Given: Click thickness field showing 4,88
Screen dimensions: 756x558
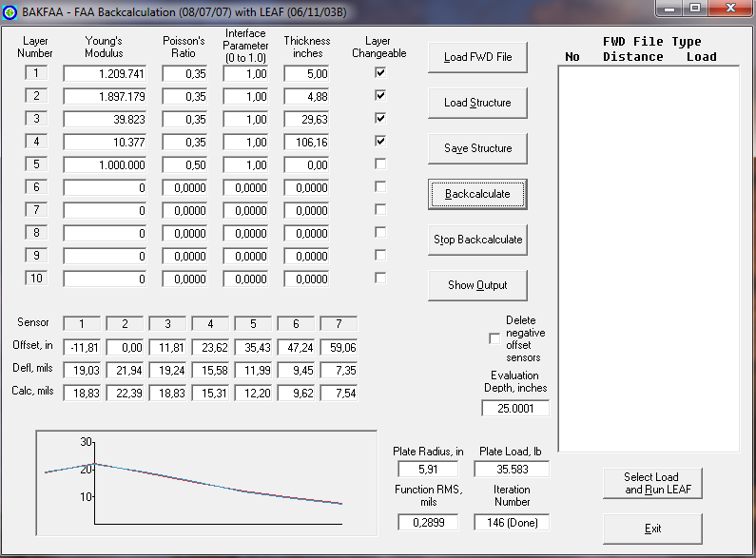Looking at the screenshot, I should coord(306,97).
